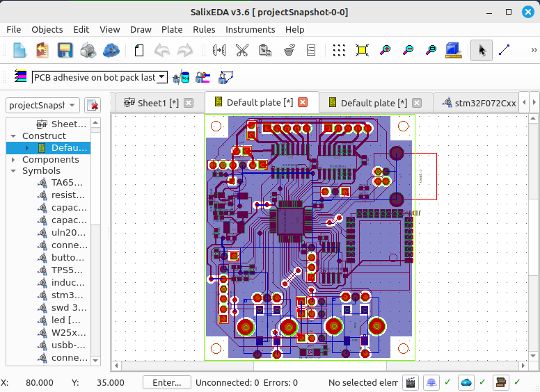Screen dimensions: 540x392
Task: Click the globe network status icon
Action: point(431,382)
